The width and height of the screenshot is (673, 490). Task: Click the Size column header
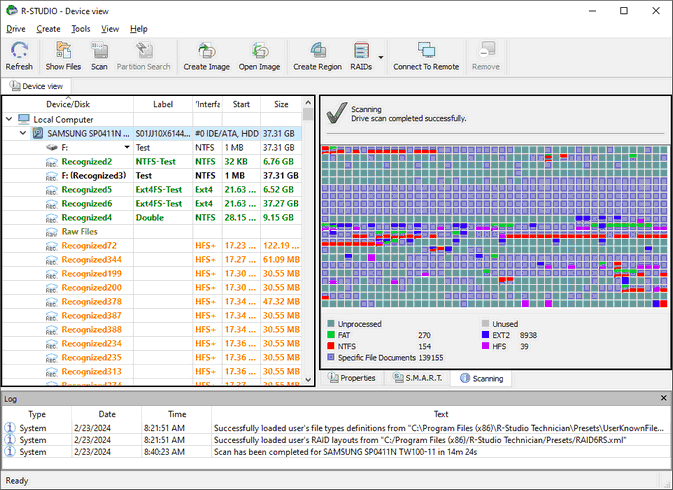click(x=281, y=104)
